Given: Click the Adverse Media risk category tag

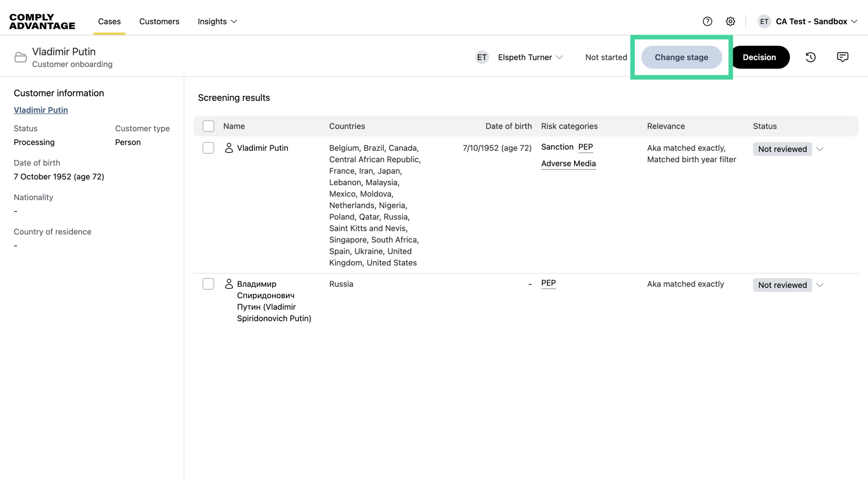Looking at the screenshot, I should pos(568,164).
